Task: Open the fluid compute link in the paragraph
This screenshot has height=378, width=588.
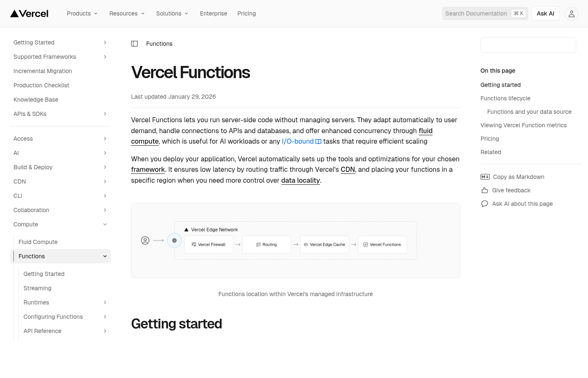Action: tap(425, 131)
